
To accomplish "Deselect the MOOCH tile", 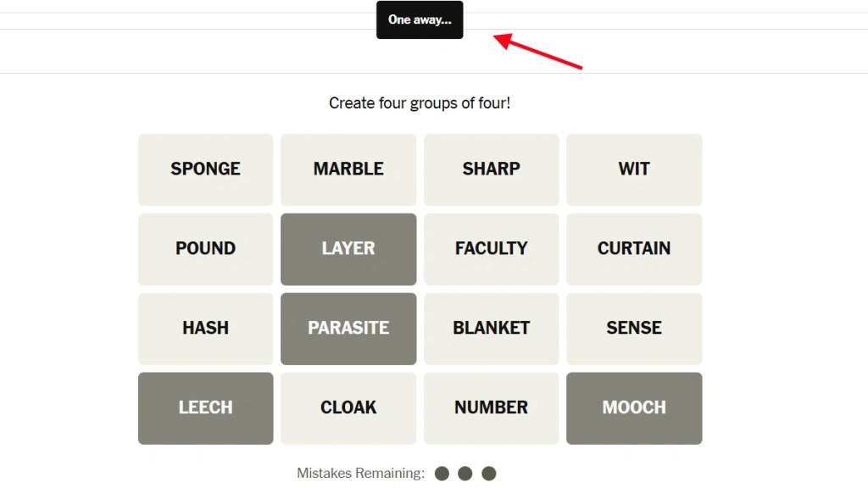I will 634,408.
